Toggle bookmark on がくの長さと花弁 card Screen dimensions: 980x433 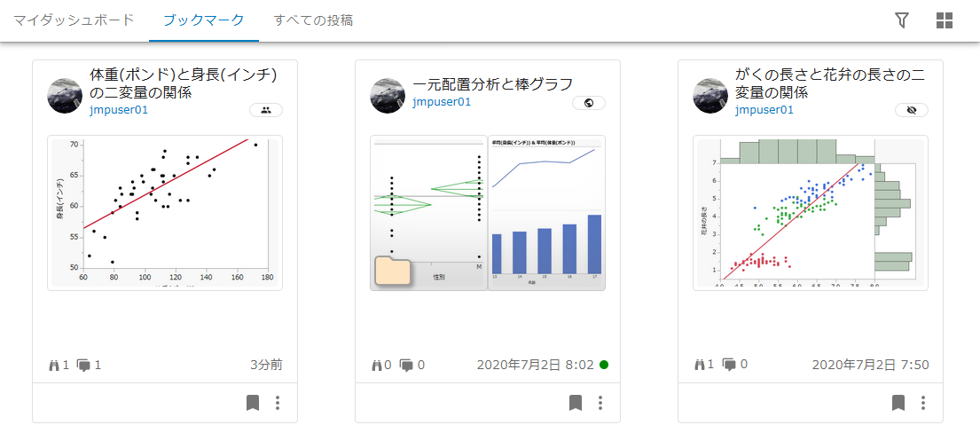pyautogui.click(x=898, y=403)
